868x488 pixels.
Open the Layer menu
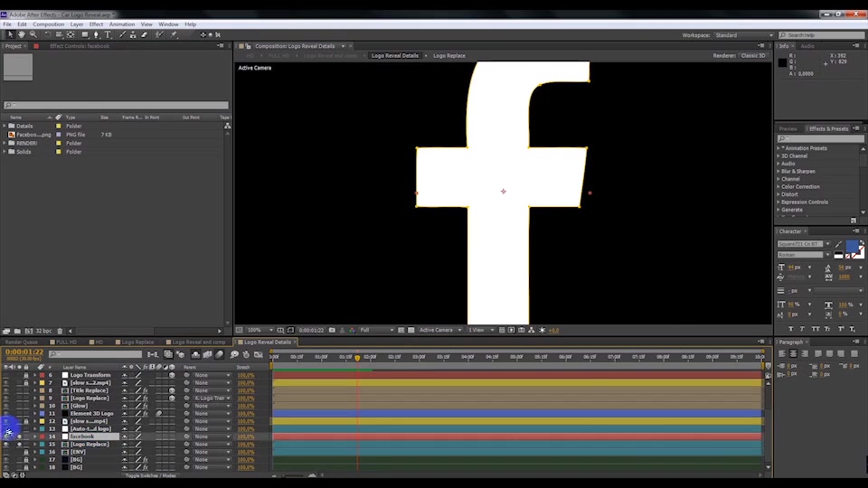(76, 24)
